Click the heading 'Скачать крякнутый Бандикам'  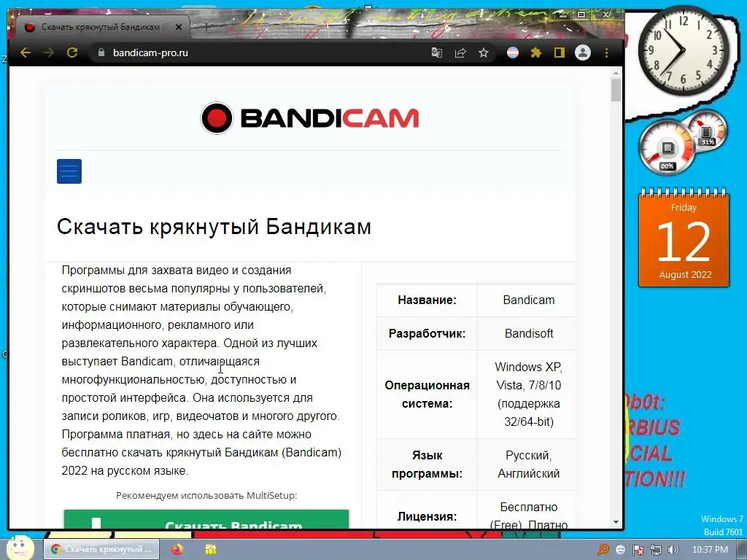(214, 227)
